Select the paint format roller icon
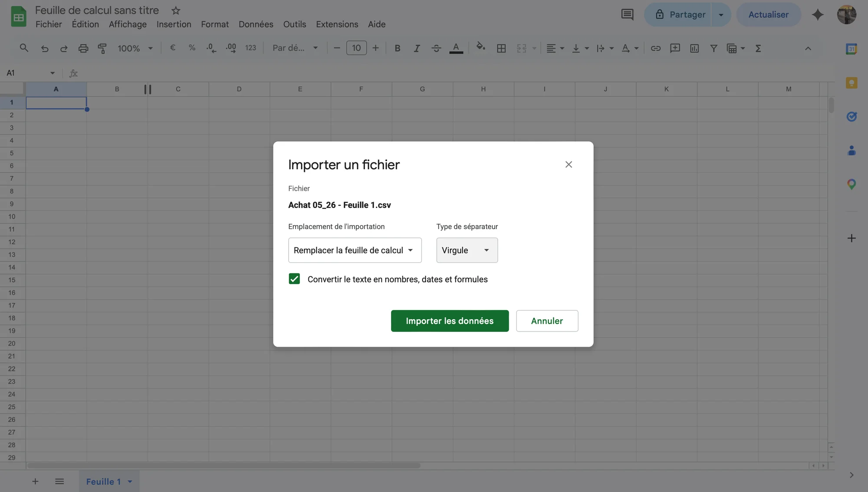Screen dimensions: 868x492 (x=102, y=48)
